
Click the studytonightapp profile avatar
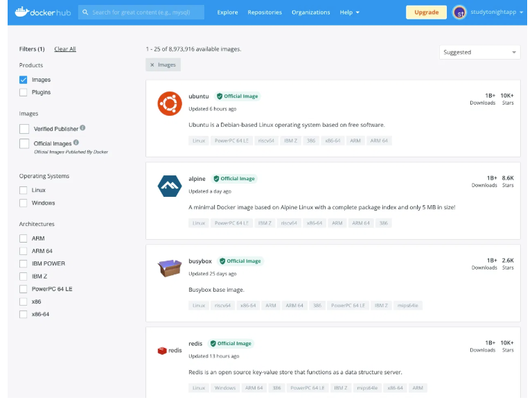point(460,12)
